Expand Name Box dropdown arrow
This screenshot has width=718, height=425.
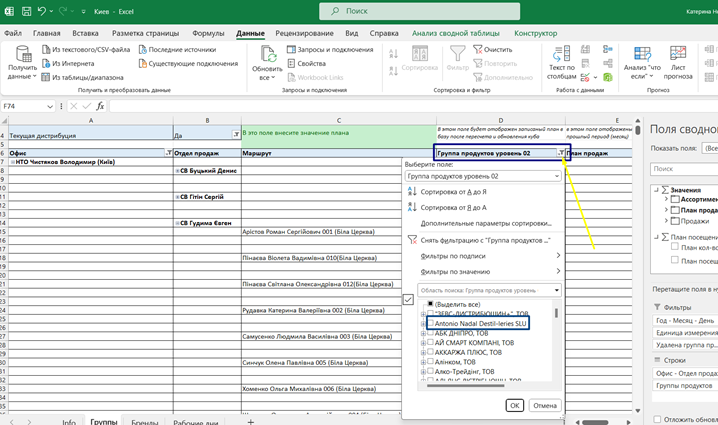pos(50,106)
